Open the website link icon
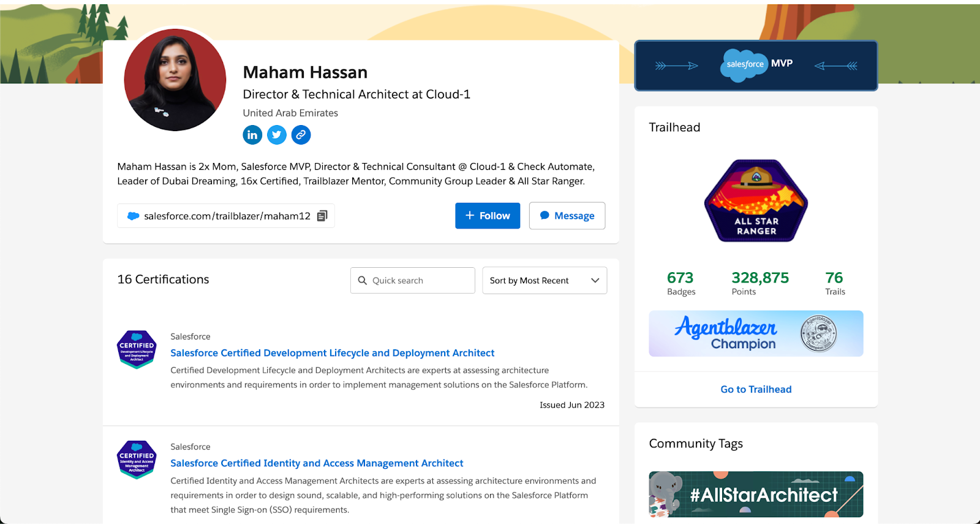Viewport: 980px width, 524px height. pyautogui.click(x=301, y=135)
